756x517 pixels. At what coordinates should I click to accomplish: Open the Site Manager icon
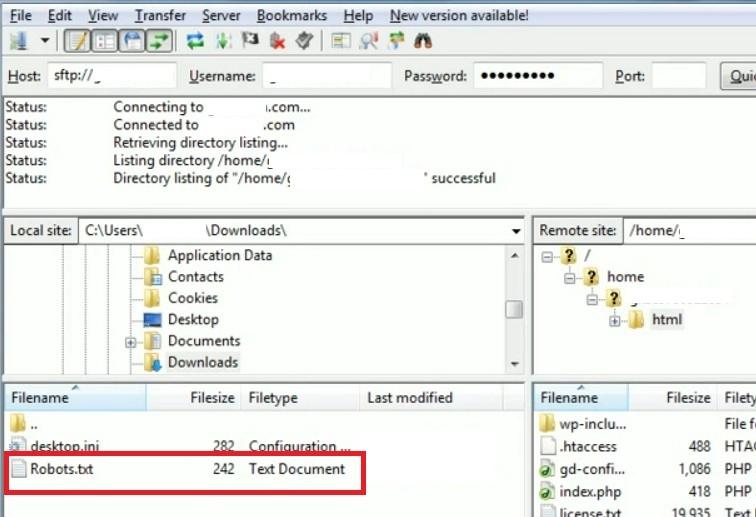pos(18,41)
